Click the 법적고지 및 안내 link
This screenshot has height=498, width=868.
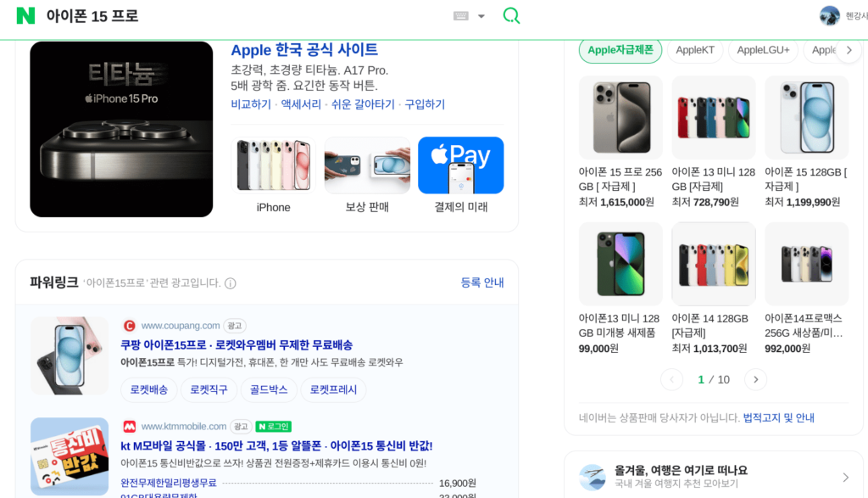pos(778,417)
